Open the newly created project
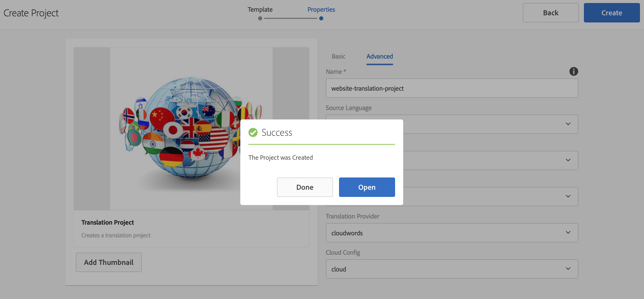Viewport: 644px width, 299px height. tap(367, 187)
